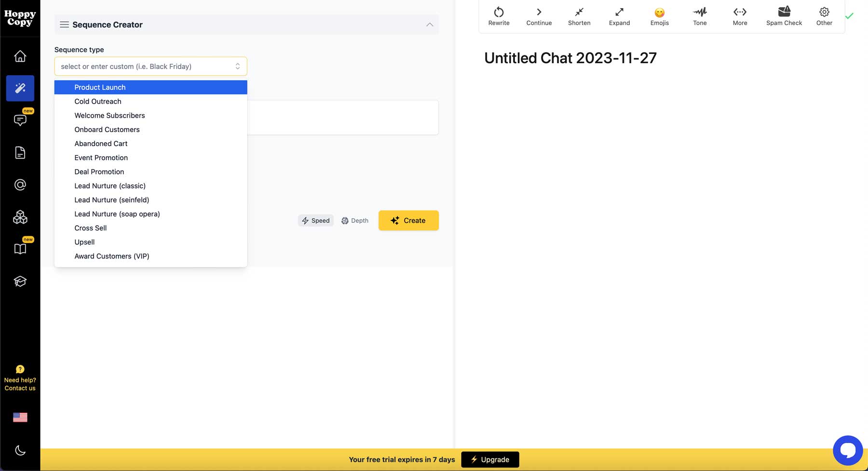Click the chat bubble icon marked new
868x471 pixels.
pyautogui.click(x=20, y=120)
